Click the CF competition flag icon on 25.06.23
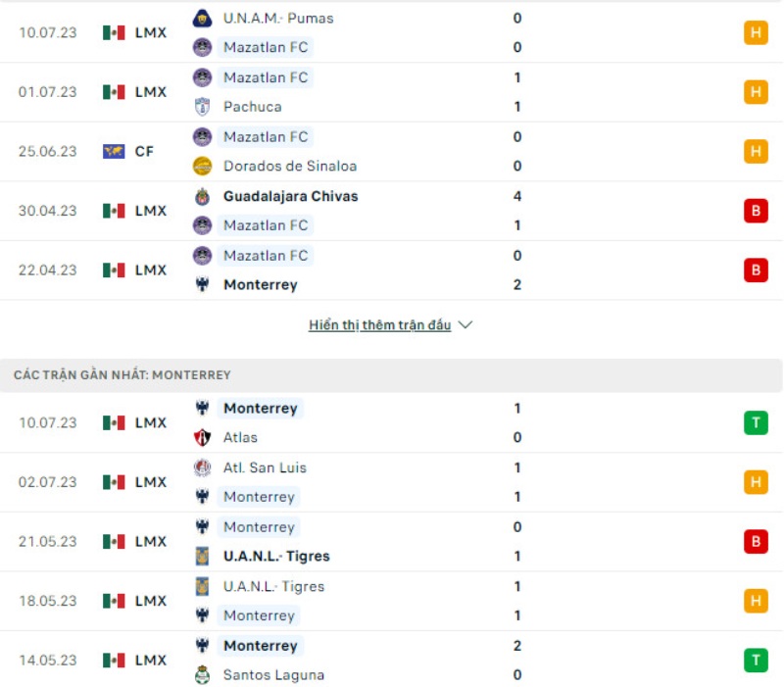The width and height of the screenshot is (784, 687). 114,152
